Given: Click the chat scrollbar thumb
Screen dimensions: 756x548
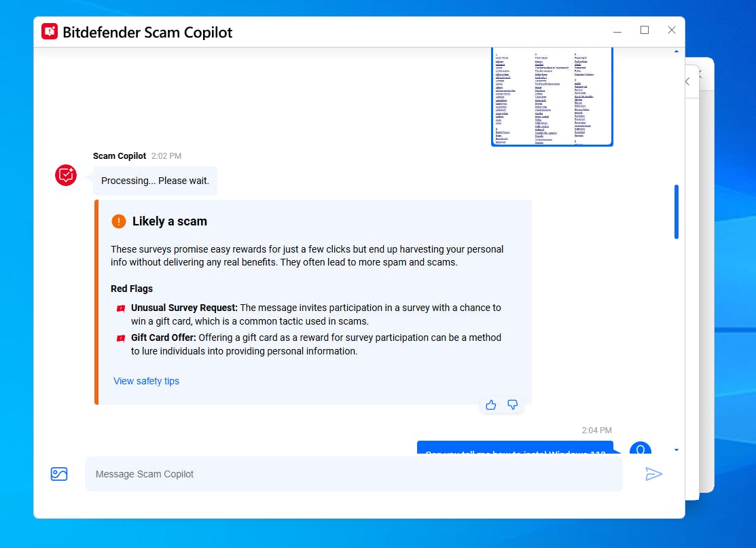Looking at the screenshot, I should click(x=677, y=212).
